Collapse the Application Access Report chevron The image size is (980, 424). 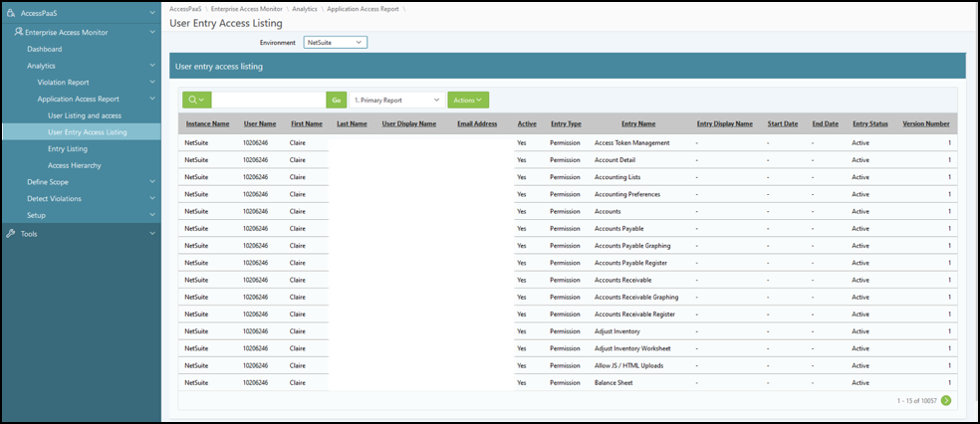click(x=152, y=99)
